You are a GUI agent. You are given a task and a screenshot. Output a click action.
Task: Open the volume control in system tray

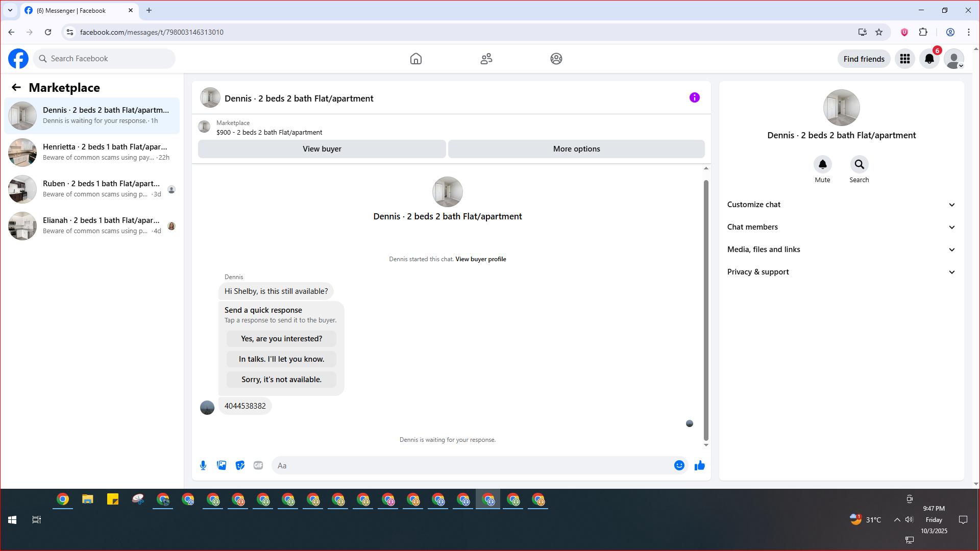(x=909, y=520)
